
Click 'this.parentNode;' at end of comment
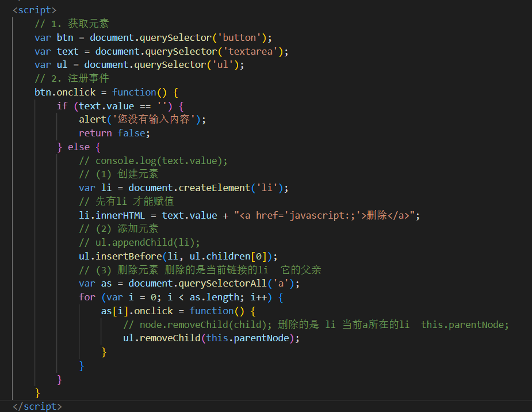pyautogui.click(x=465, y=325)
